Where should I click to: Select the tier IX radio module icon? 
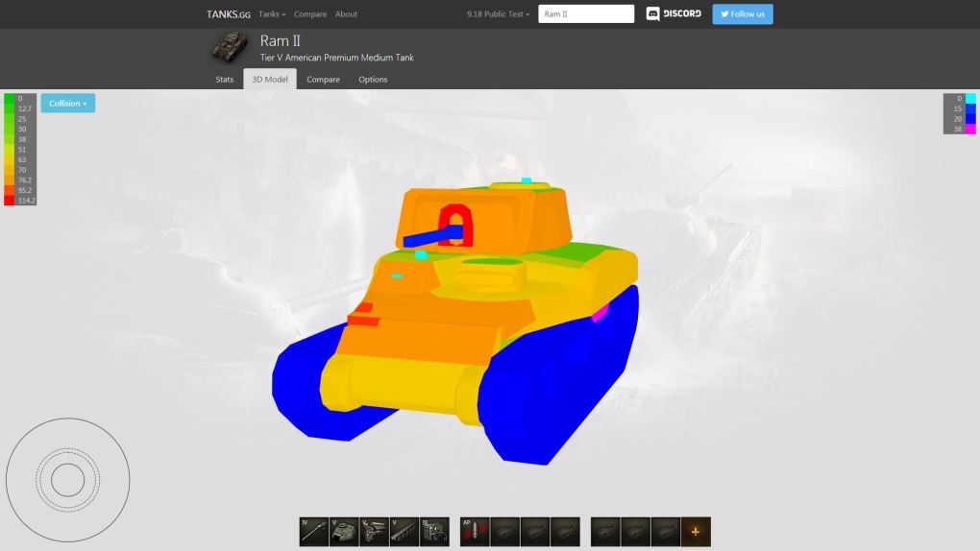434,532
